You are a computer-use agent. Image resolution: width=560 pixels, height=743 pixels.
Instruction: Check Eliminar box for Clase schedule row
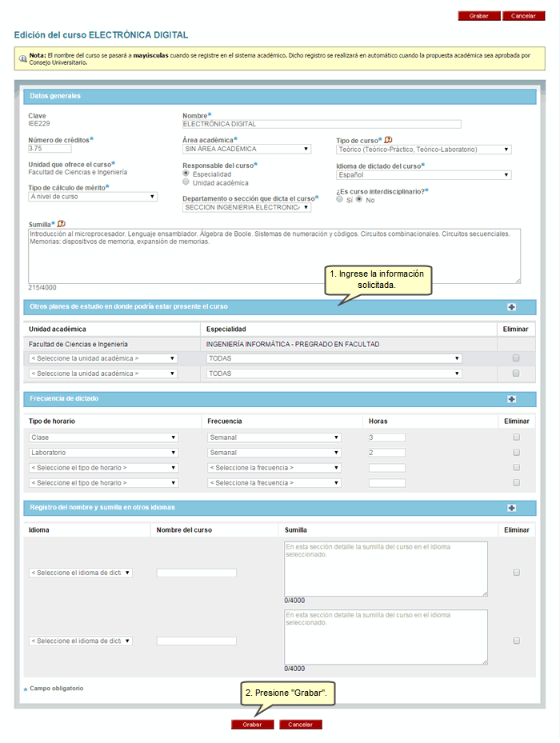[x=516, y=437]
